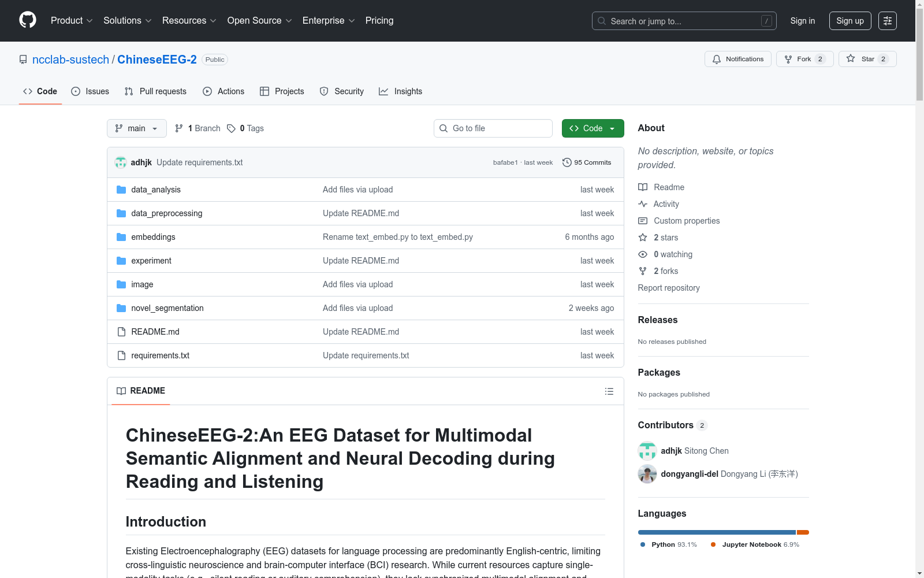
Task: Open the Releases section heading
Action: (x=658, y=320)
